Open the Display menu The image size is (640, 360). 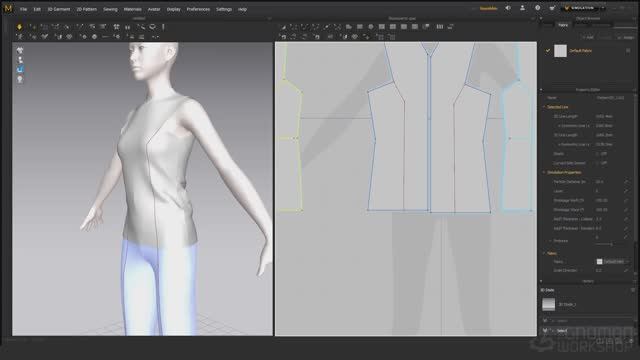[x=173, y=9]
